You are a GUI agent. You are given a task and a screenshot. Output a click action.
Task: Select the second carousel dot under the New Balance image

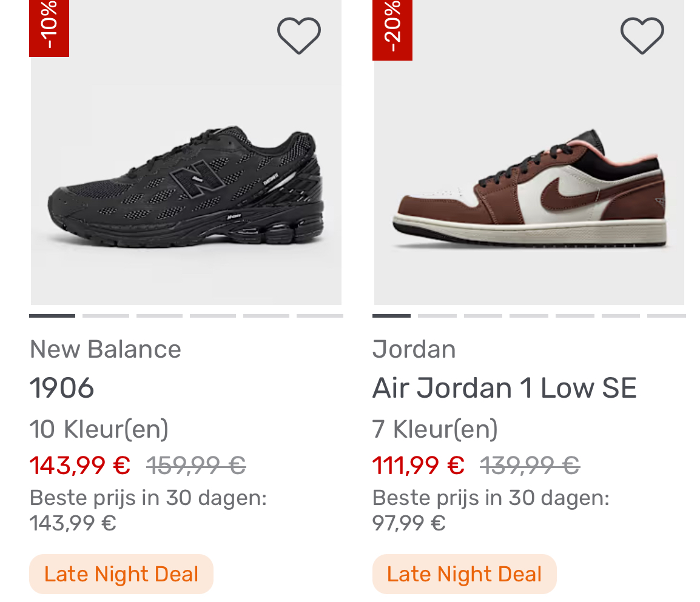(x=106, y=315)
